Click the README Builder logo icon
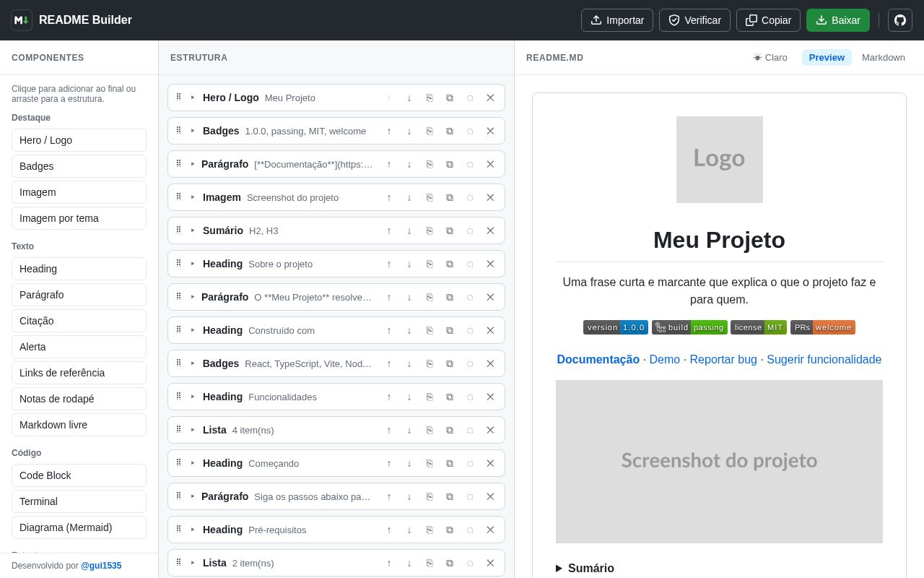924x578 pixels. (x=22, y=20)
